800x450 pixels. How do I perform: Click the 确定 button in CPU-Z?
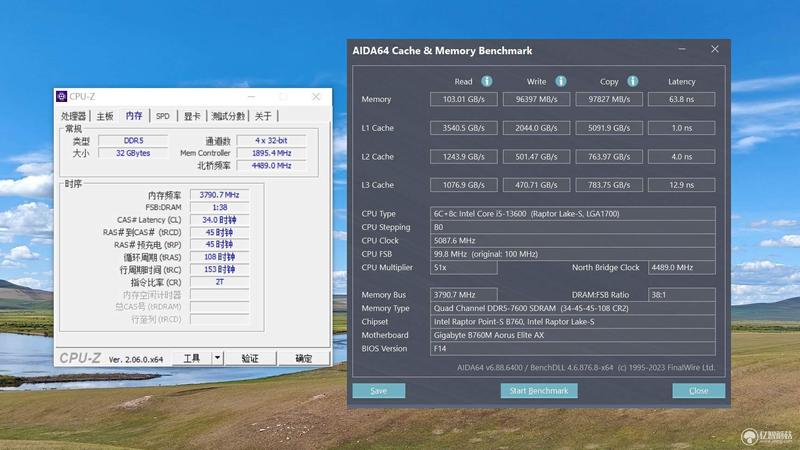pyautogui.click(x=304, y=358)
